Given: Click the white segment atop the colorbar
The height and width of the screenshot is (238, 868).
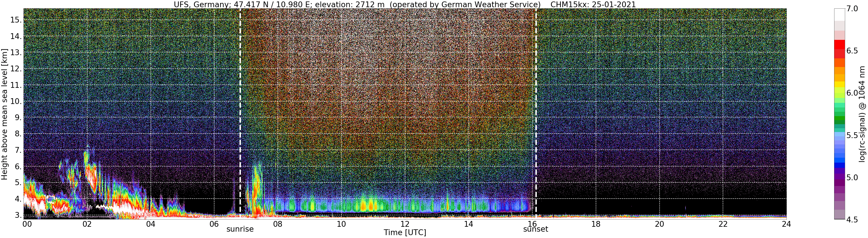Looking at the screenshot, I should (839, 15).
